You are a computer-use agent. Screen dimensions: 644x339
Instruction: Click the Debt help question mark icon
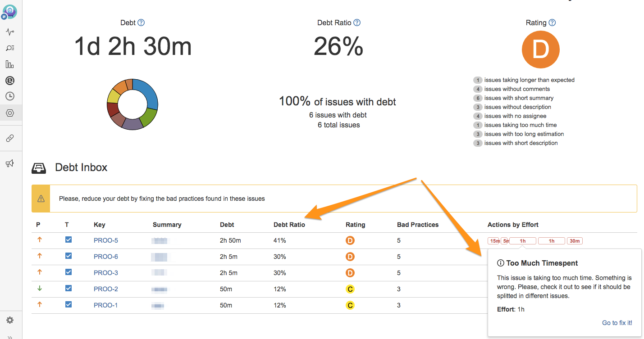pos(141,23)
